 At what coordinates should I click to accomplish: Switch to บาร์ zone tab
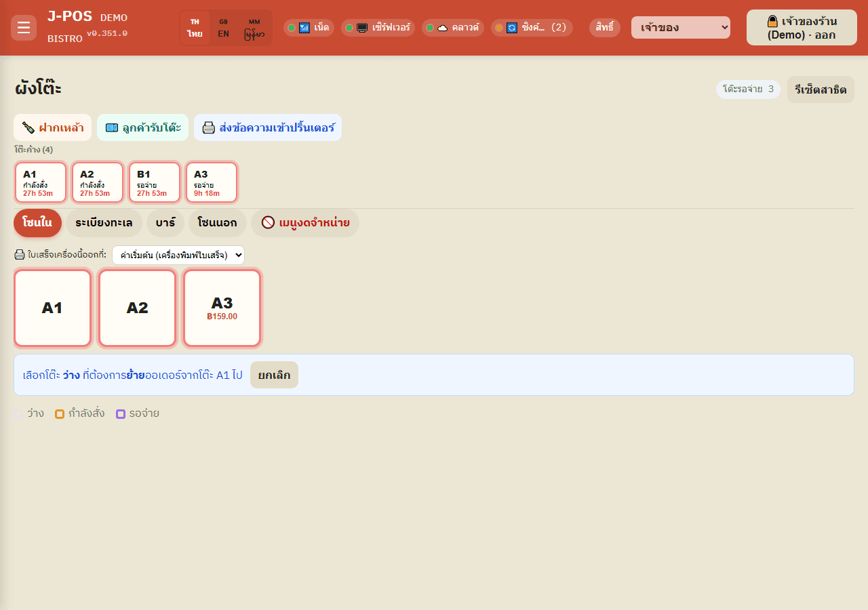point(165,223)
